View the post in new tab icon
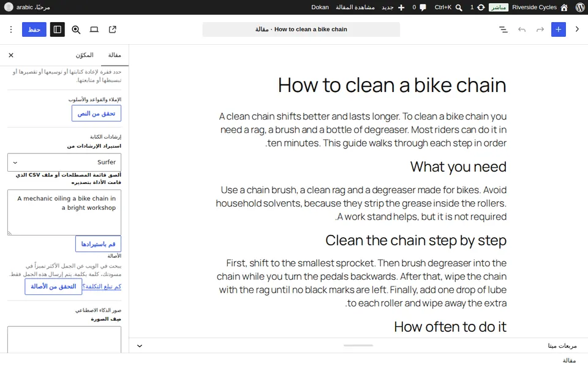Viewport: 588px width, 368px height. pyautogui.click(x=113, y=29)
